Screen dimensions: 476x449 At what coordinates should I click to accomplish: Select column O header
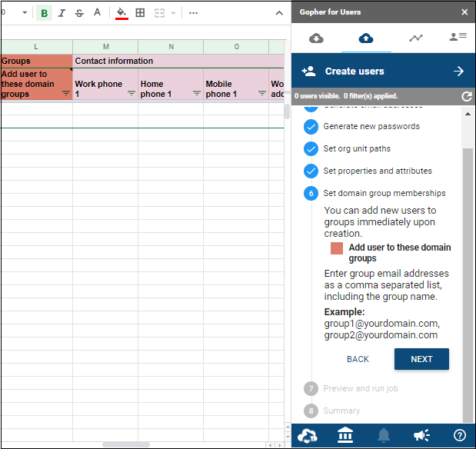[x=236, y=47]
